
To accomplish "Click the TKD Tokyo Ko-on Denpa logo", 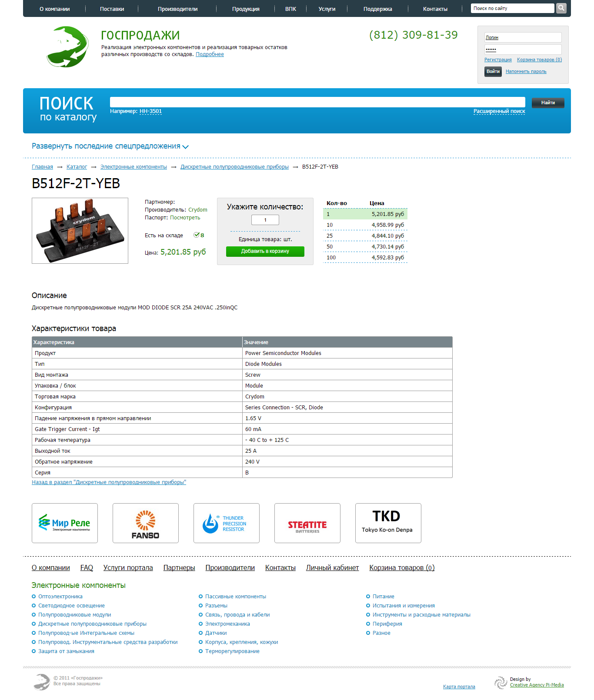I will coord(388,523).
